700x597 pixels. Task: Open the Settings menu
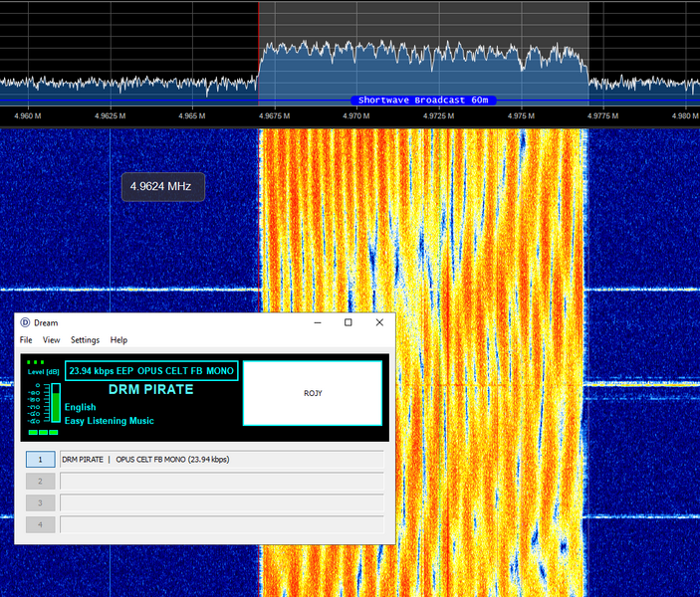coord(85,340)
